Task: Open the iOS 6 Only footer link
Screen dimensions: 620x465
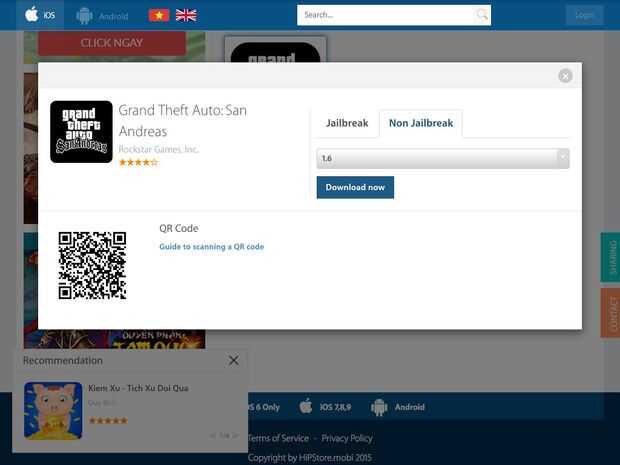Action: (264, 407)
